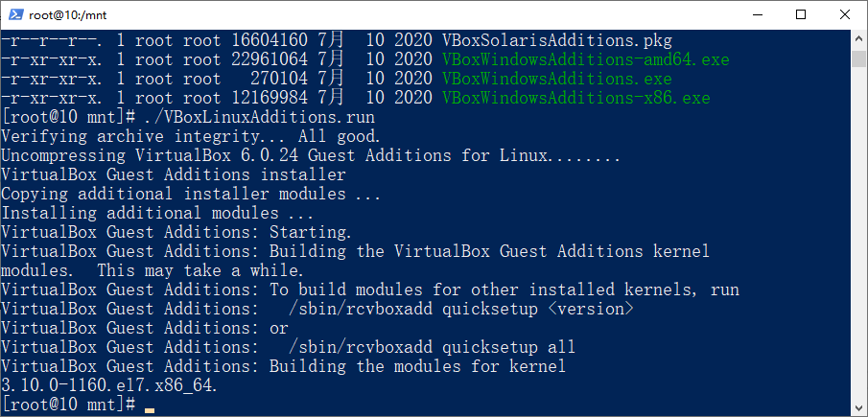Viewport: 868px width, 417px height.
Task: Click the scrollbar up arrow
Action: tap(858, 39)
